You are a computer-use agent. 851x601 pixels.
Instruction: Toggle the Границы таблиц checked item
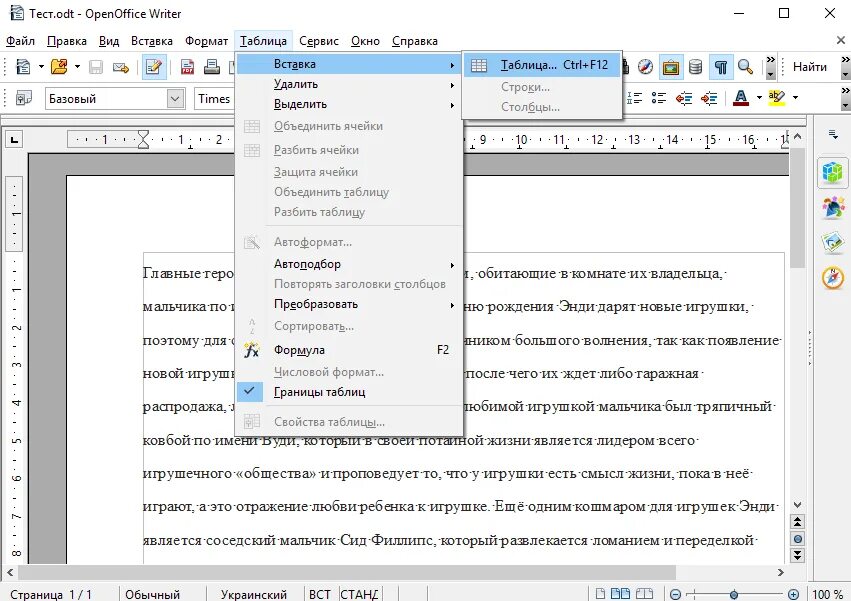(349, 392)
